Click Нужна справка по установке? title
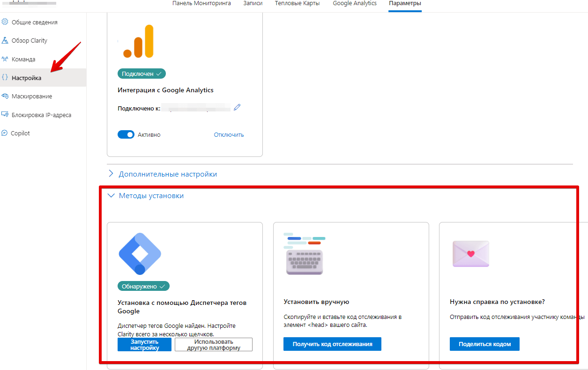The image size is (588, 370). [x=497, y=302]
